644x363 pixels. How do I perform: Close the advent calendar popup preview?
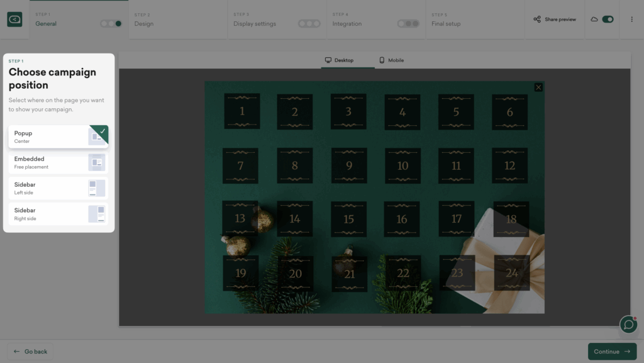pyautogui.click(x=538, y=87)
